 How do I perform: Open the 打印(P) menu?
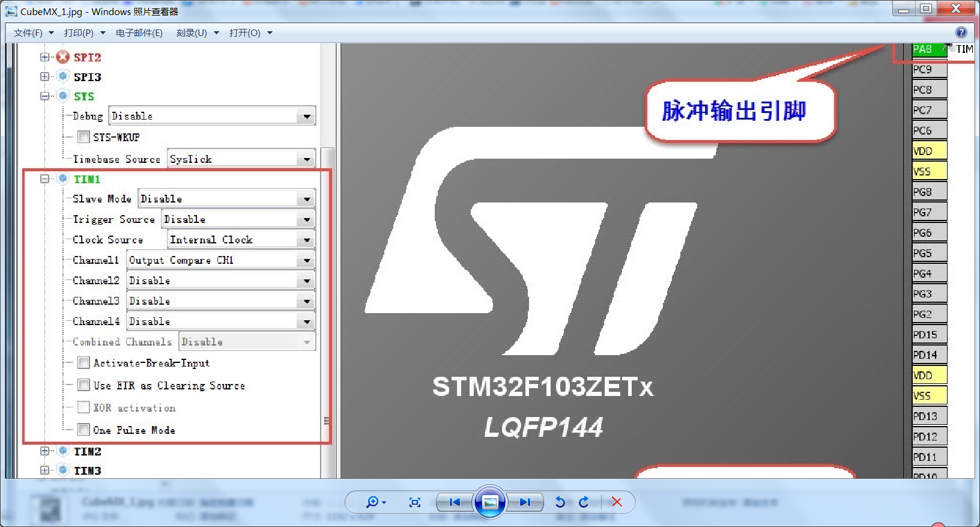click(85, 32)
